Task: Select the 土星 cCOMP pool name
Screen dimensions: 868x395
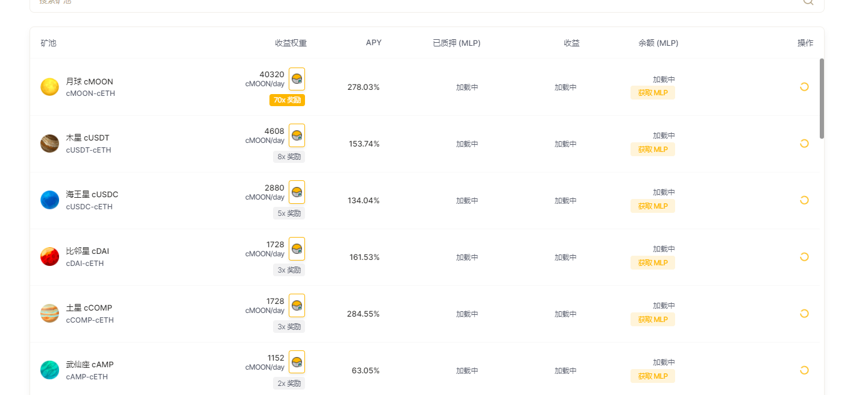Action: 89,308
